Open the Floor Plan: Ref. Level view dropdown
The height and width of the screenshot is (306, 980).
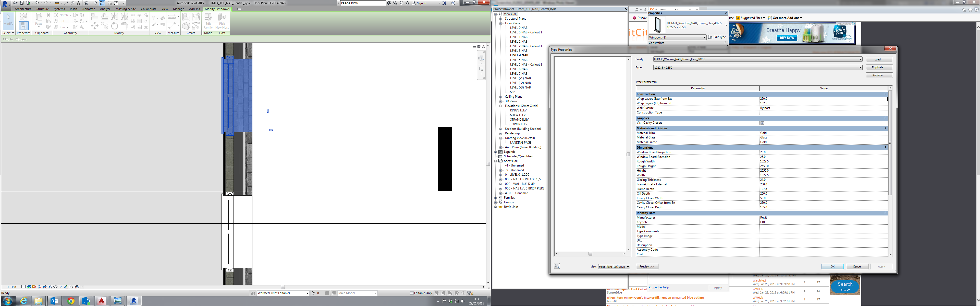(x=614, y=266)
